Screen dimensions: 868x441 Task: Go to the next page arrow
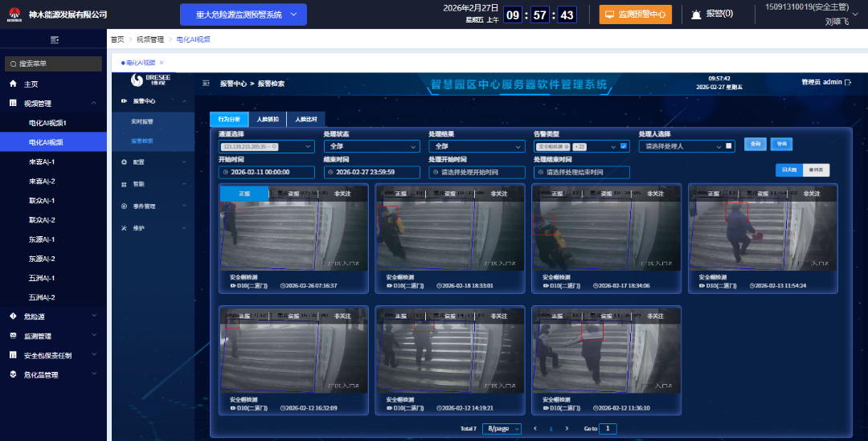[x=567, y=429]
